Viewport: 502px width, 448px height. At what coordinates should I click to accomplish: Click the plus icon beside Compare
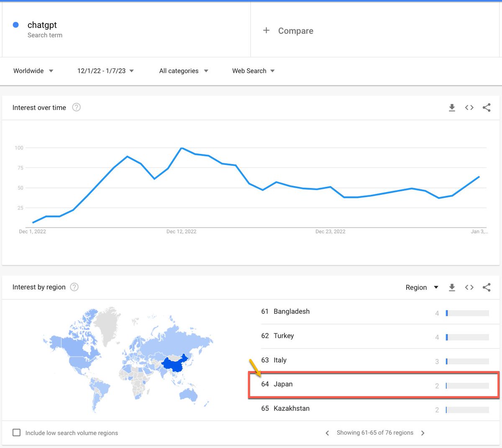266,30
